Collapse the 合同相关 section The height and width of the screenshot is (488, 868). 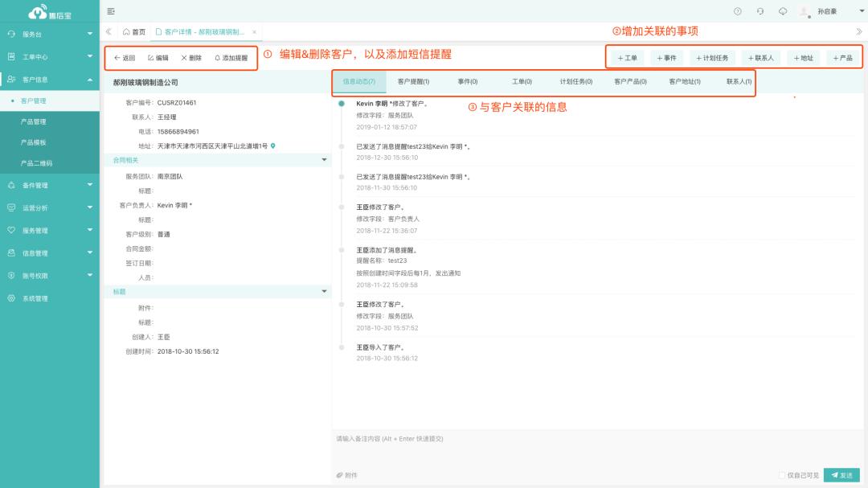pyautogui.click(x=325, y=160)
